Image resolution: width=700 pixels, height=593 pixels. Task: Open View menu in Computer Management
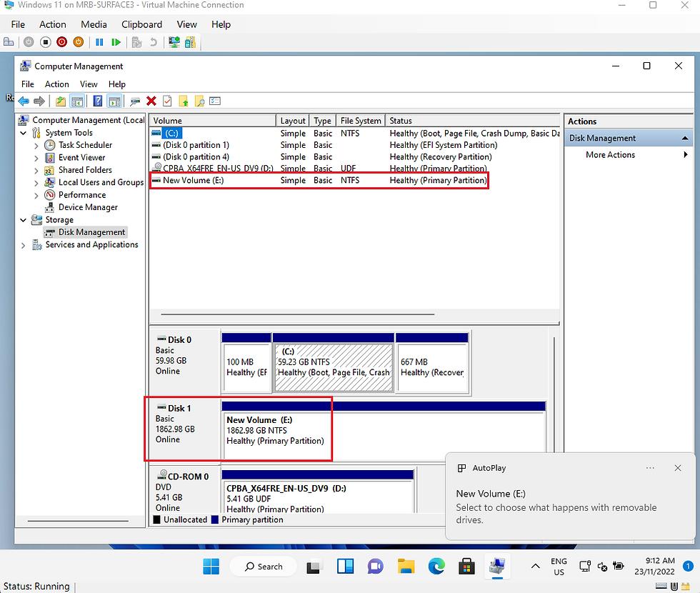coord(89,84)
